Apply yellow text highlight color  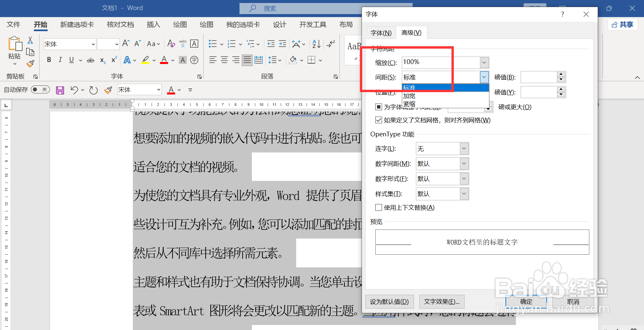pyautogui.click(x=145, y=60)
